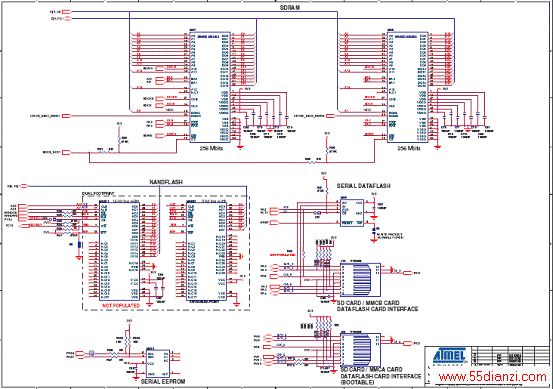Screen dimensions: 553x389
Task: Click the SDRAM section title
Action: click(290, 8)
